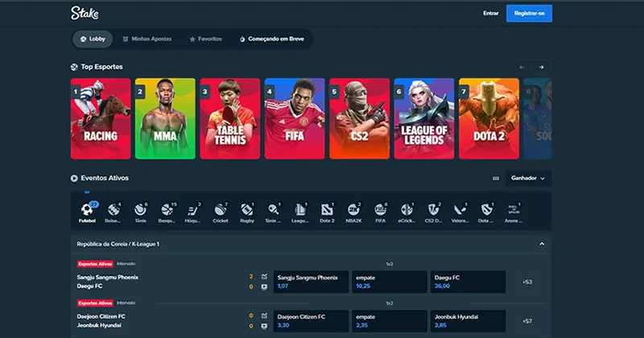Switch the events grid layout icon

coord(496,178)
